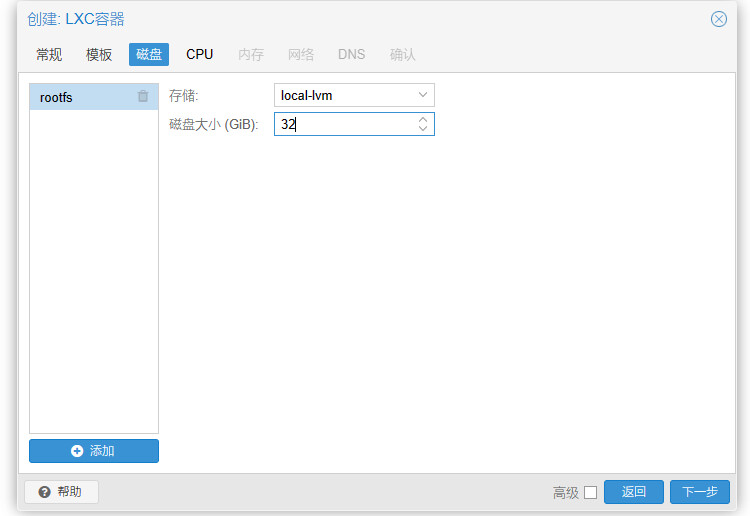The height and width of the screenshot is (516, 750).
Task: Increase disk size with the up arrow
Action: 423,120
